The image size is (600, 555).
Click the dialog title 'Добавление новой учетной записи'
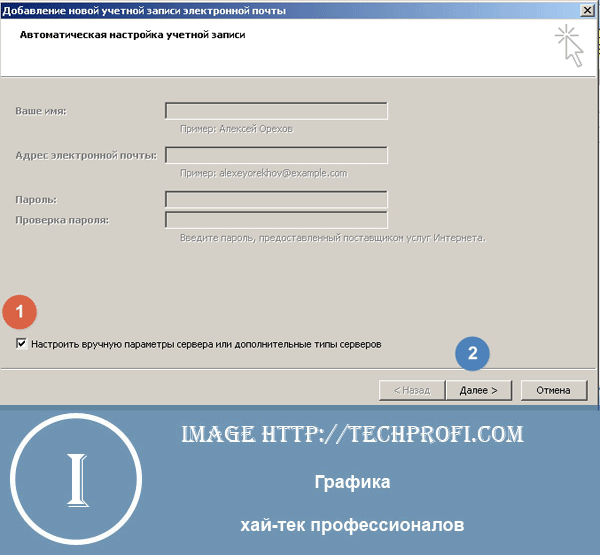[144, 11]
